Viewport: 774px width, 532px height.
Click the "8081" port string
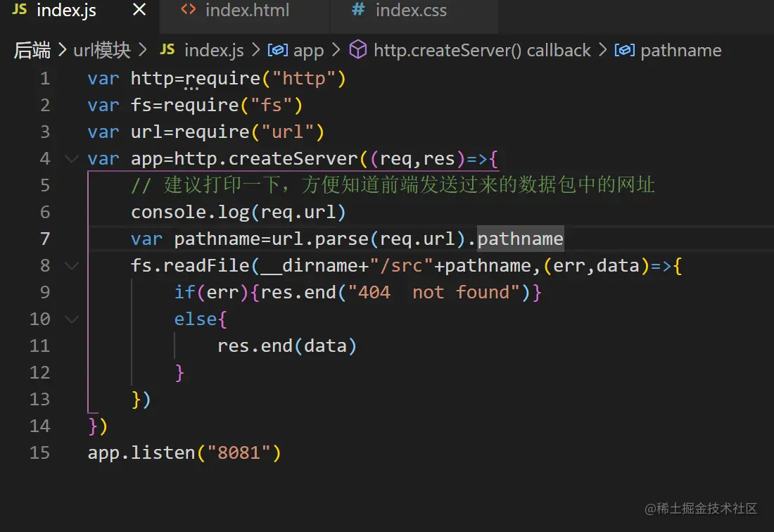coord(239,453)
